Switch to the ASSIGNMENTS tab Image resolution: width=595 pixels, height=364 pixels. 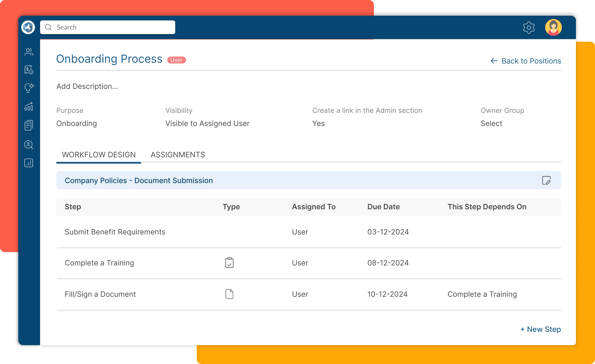(178, 155)
